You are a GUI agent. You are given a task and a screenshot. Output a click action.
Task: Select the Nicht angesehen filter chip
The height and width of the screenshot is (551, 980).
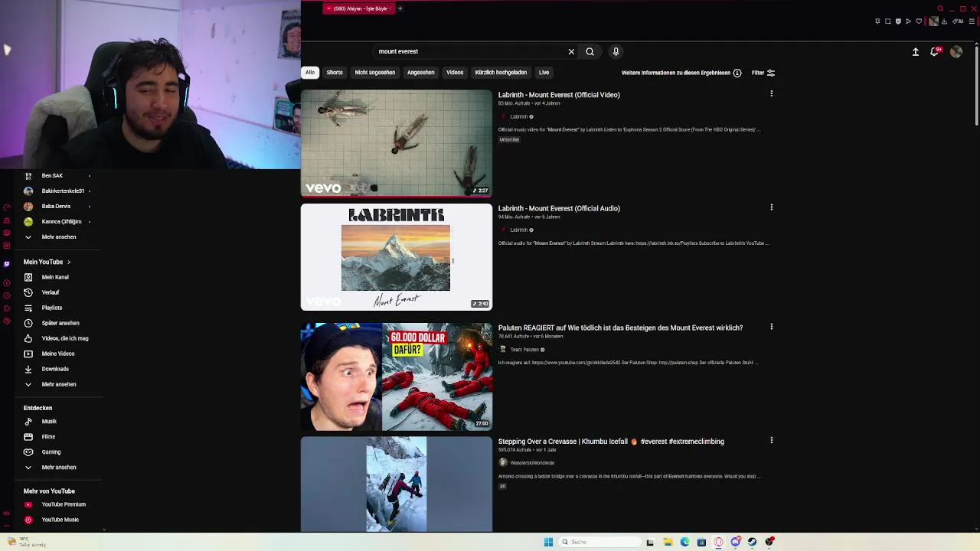375,73
